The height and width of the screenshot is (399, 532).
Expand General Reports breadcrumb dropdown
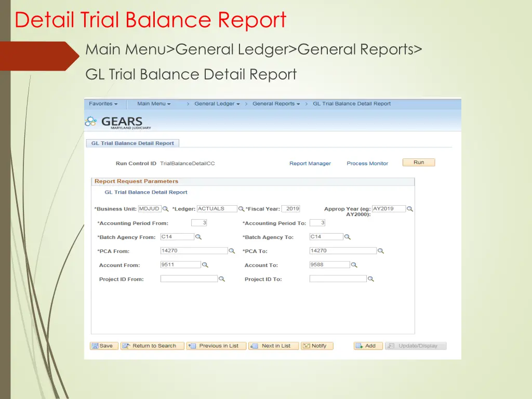tap(276, 104)
